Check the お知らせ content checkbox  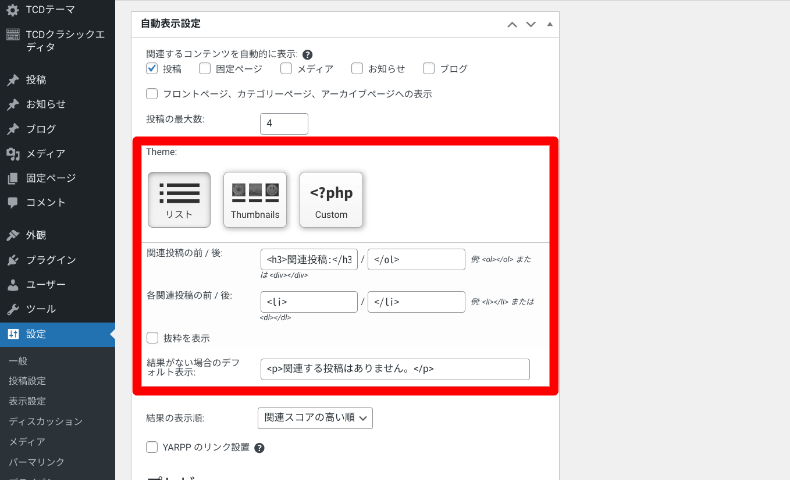(357, 68)
